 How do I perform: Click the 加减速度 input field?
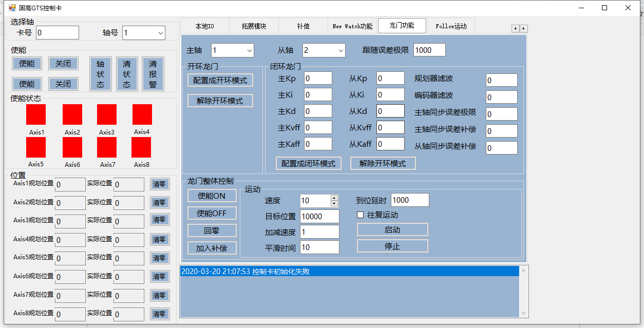(x=319, y=231)
